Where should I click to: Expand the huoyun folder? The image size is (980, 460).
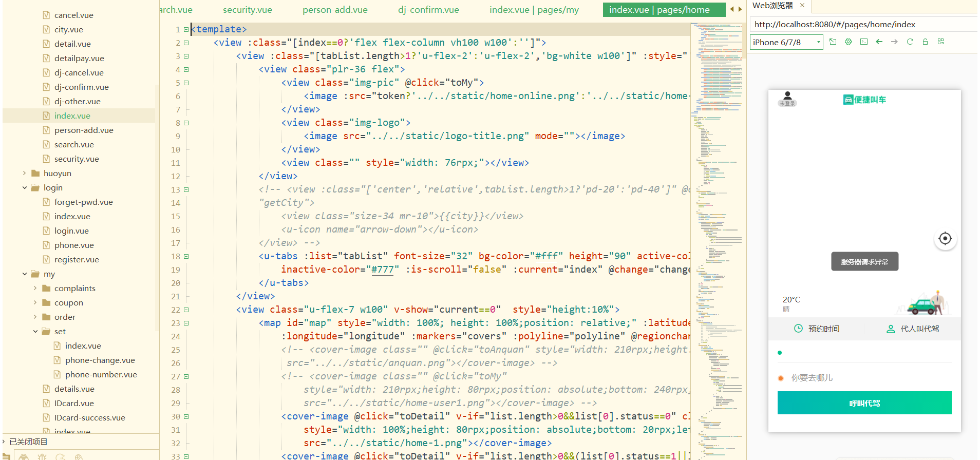24,174
